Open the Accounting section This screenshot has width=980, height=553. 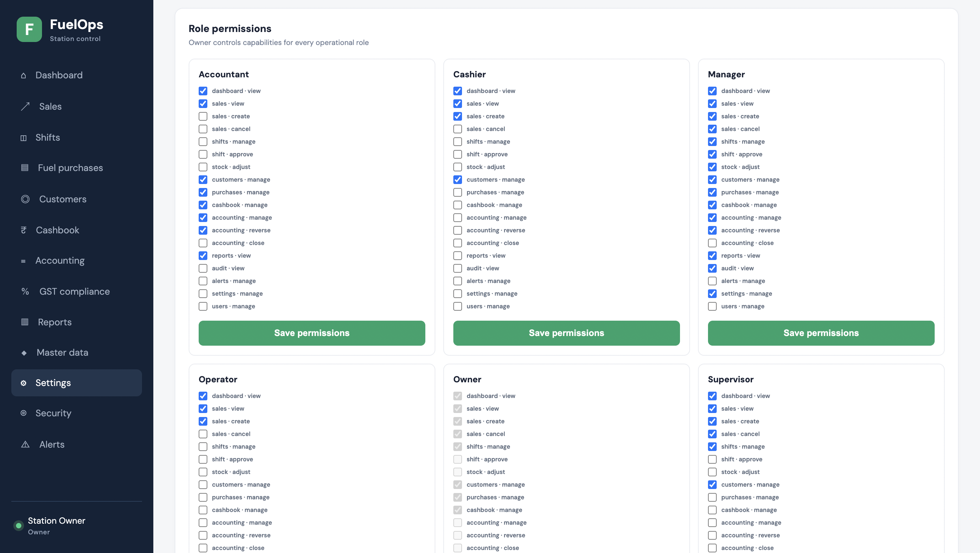(x=76, y=261)
